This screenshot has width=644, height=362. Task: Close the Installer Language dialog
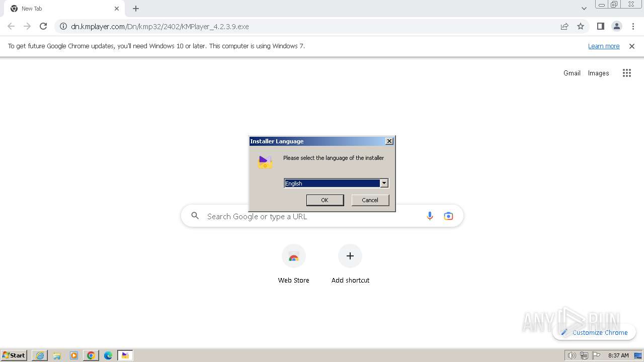pyautogui.click(x=389, y=141)
